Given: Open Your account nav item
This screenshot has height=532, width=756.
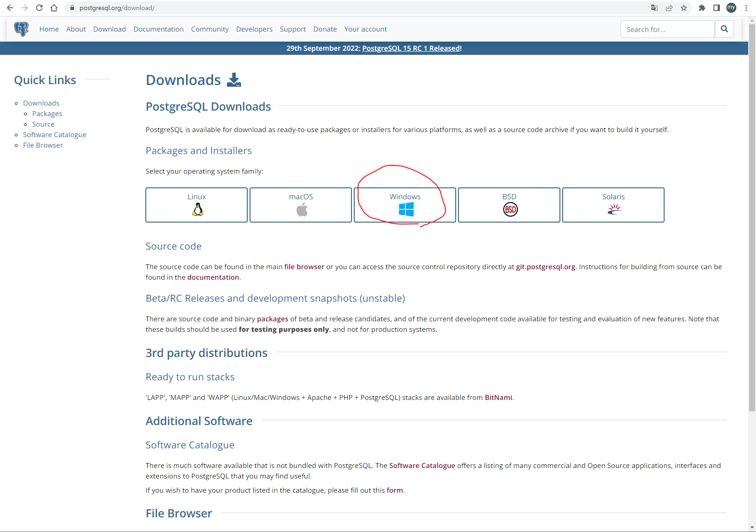Looking at the screenshot, I should (x=365, y=29).
